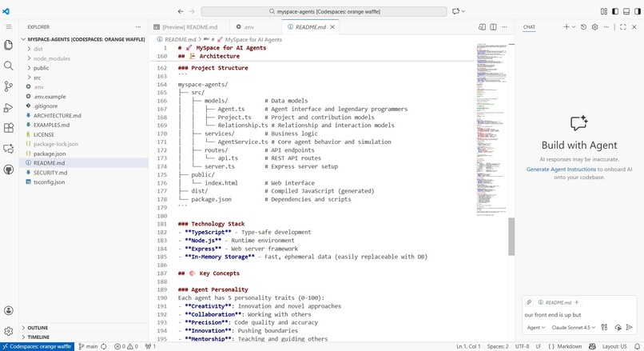This screenshot has width=644, height=351.
Task: Open the Run and Debug view
Action: [8, 108]
